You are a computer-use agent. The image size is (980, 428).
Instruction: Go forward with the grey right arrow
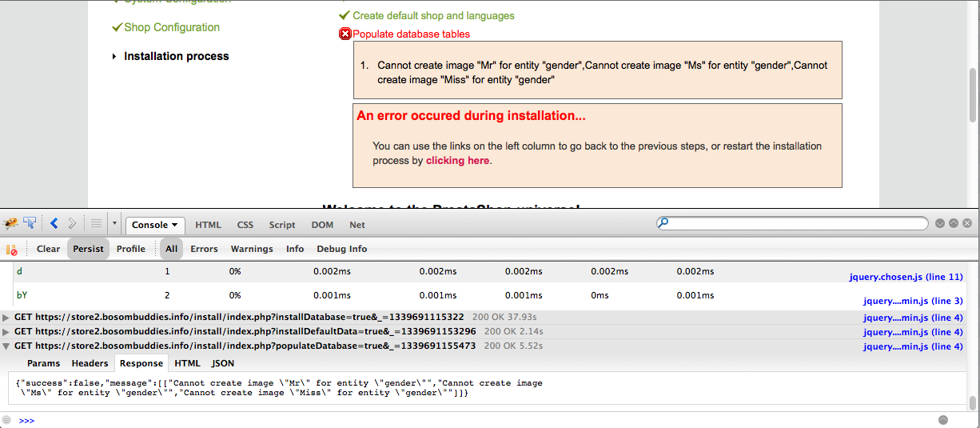tap(72, 224)
